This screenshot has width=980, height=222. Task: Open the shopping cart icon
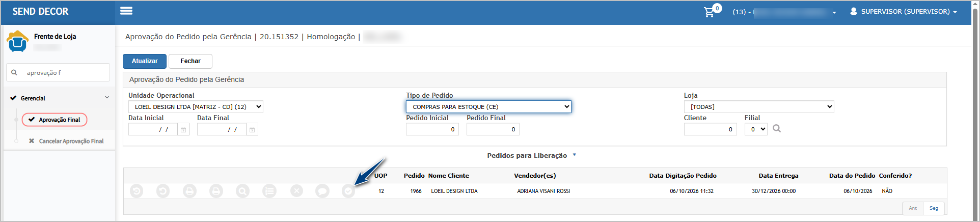point(709,12)
